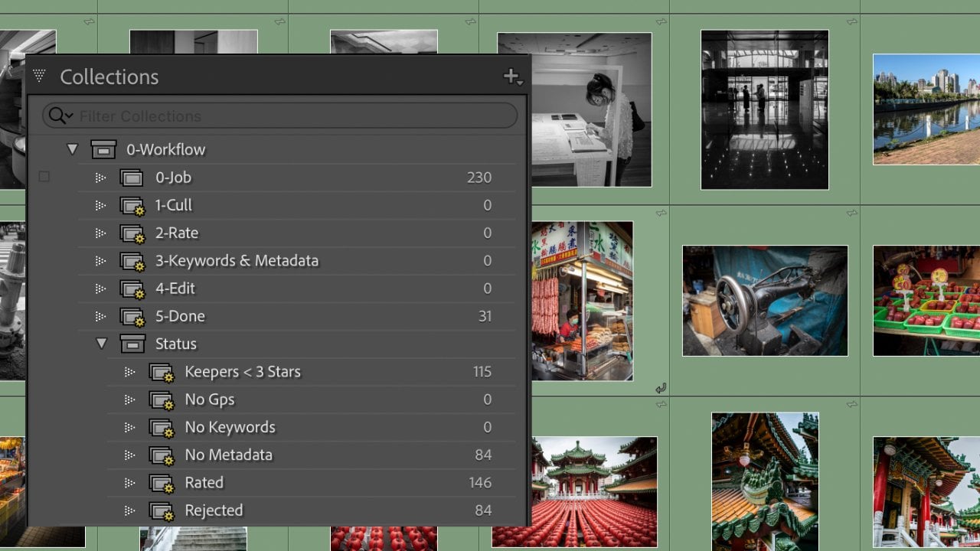Expand the 0-Job collection set arrow

tap(100, 178)
